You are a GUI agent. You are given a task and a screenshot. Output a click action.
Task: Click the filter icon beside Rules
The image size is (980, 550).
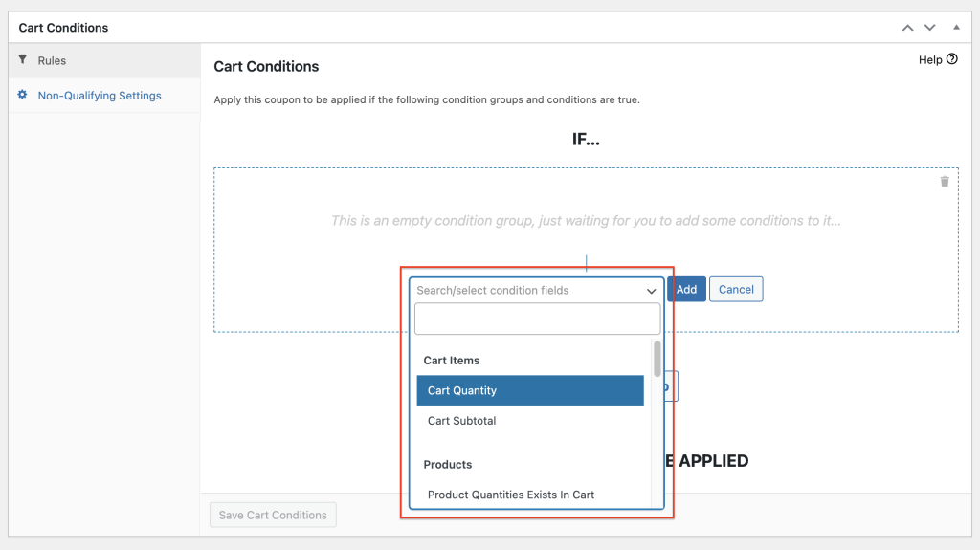click(x=23, y=60)
